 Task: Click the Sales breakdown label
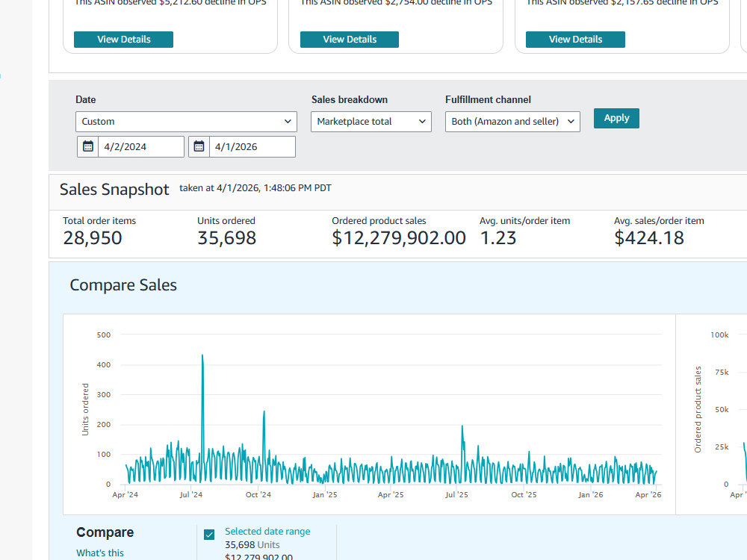(x=349, y=99)
